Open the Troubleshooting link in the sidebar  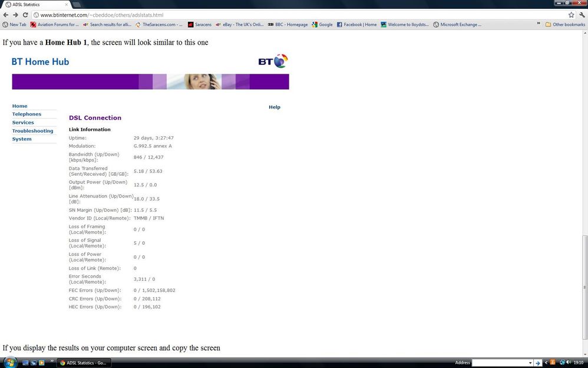coord(32,131)
